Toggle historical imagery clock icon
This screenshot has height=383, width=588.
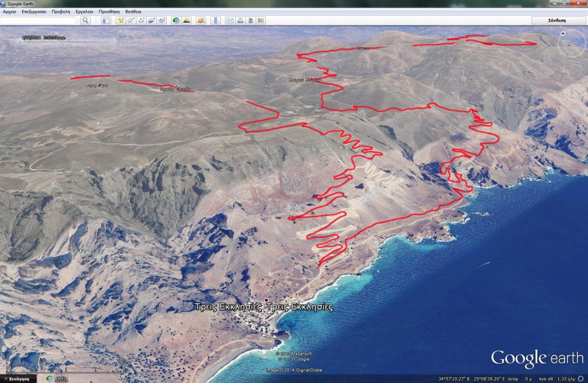point(176,20)
